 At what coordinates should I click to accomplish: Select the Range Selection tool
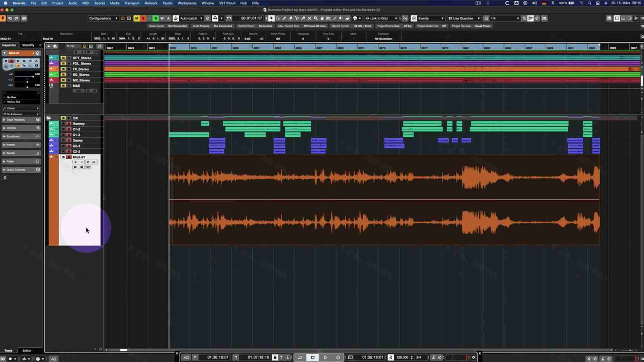click(278, 18)
